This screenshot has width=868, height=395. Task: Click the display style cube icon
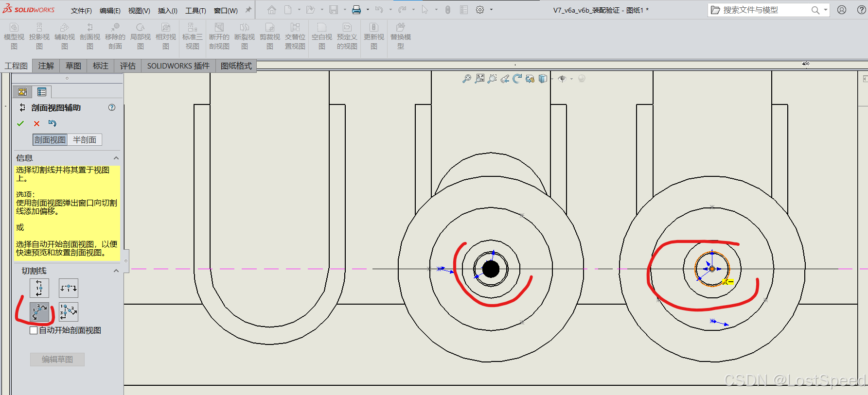point(543,79)
